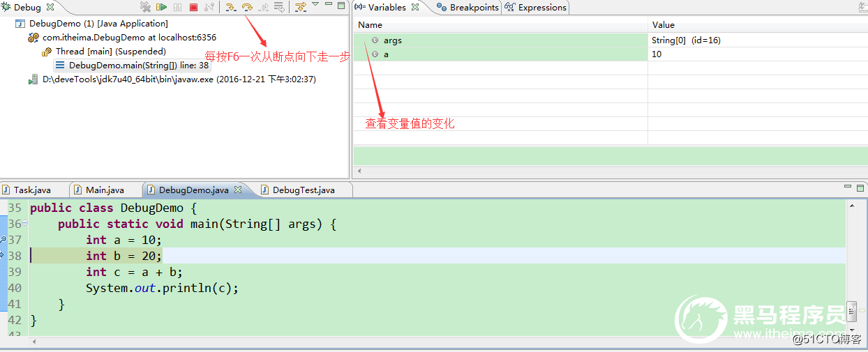Click code line 'int a = 10;'
This screenshot has width=868, height=352.
124,240
